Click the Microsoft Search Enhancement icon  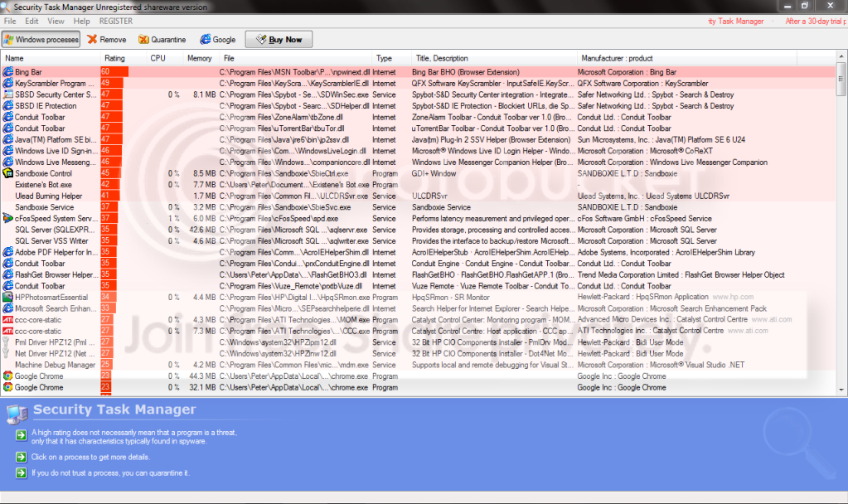coord(8,308)
